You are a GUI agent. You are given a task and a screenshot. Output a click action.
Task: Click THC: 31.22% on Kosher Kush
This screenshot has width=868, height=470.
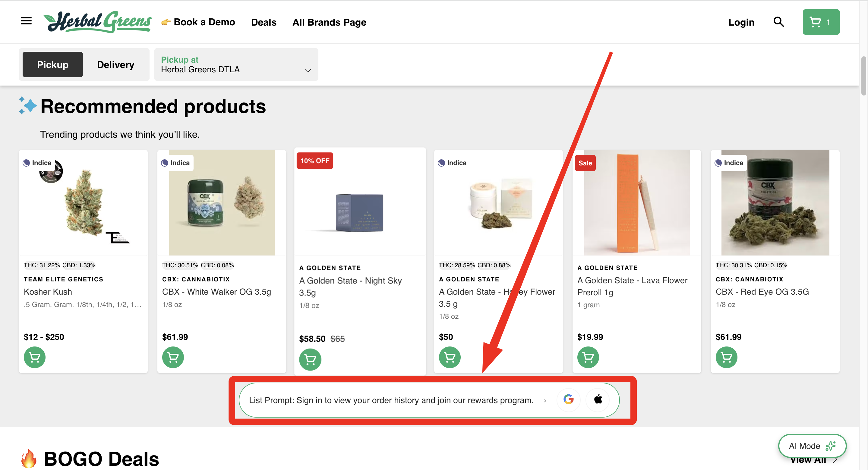(42, 265)
